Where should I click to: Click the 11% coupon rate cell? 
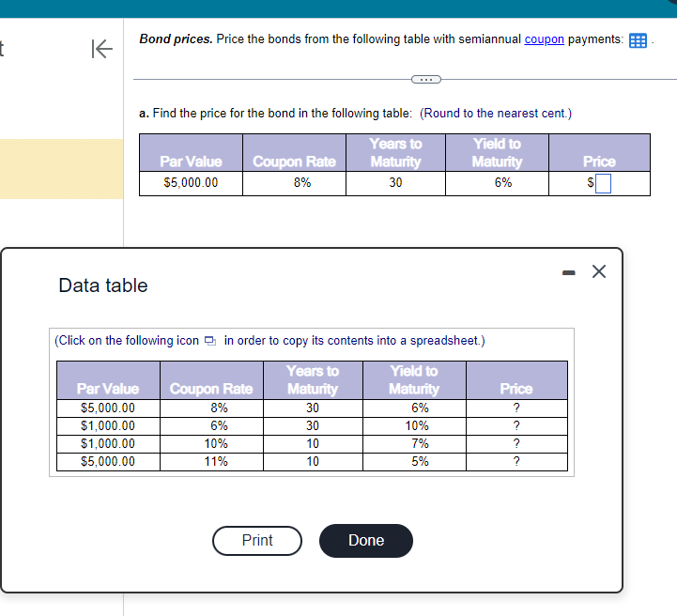(x=216, y=462)
